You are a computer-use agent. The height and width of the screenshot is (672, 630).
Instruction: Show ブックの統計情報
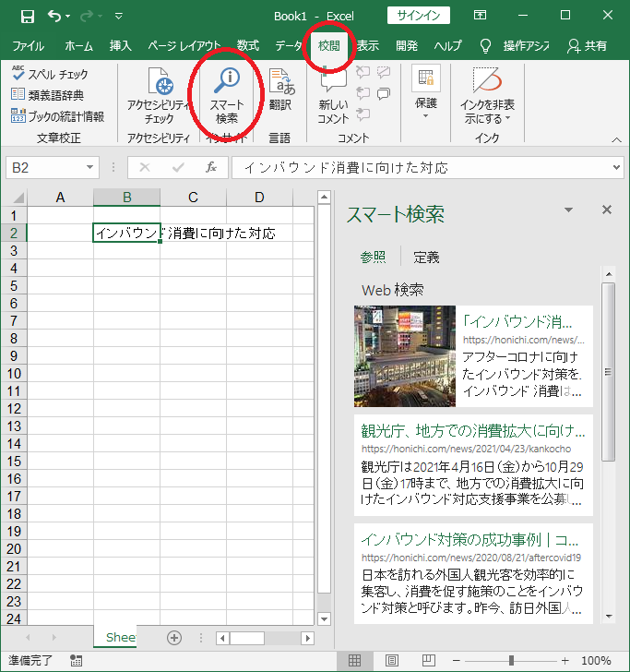pyautogui.click(x=57, y=115)
